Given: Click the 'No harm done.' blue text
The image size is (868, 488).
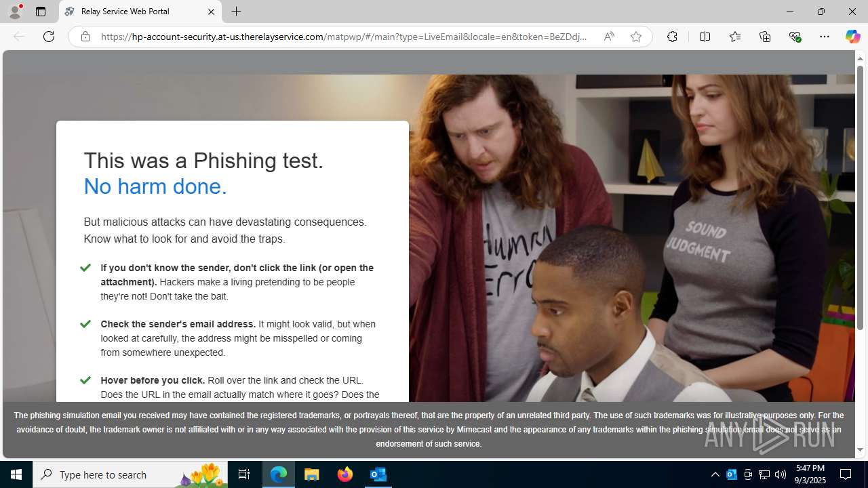Looking at the screenshot, I should [155, 186].
